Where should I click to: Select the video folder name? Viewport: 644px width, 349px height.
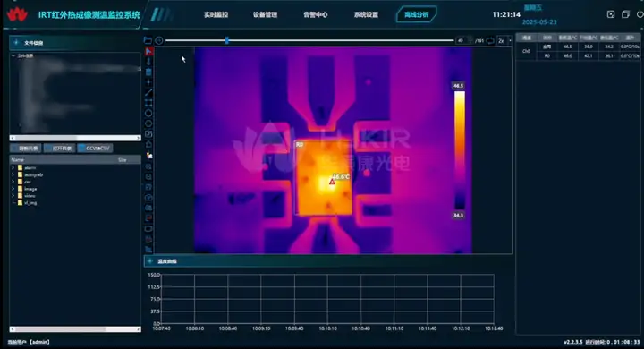[x=30, y=196]
